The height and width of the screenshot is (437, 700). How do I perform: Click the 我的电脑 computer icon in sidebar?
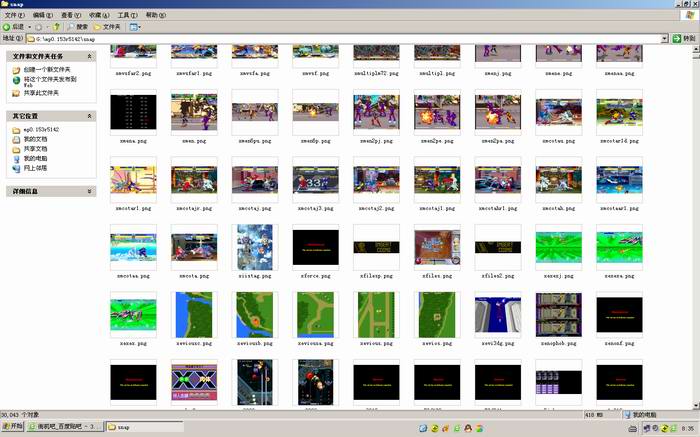click(16, 158)
